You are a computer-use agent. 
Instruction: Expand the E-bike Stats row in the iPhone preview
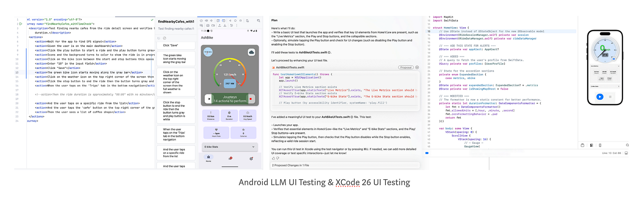[605, 86]
